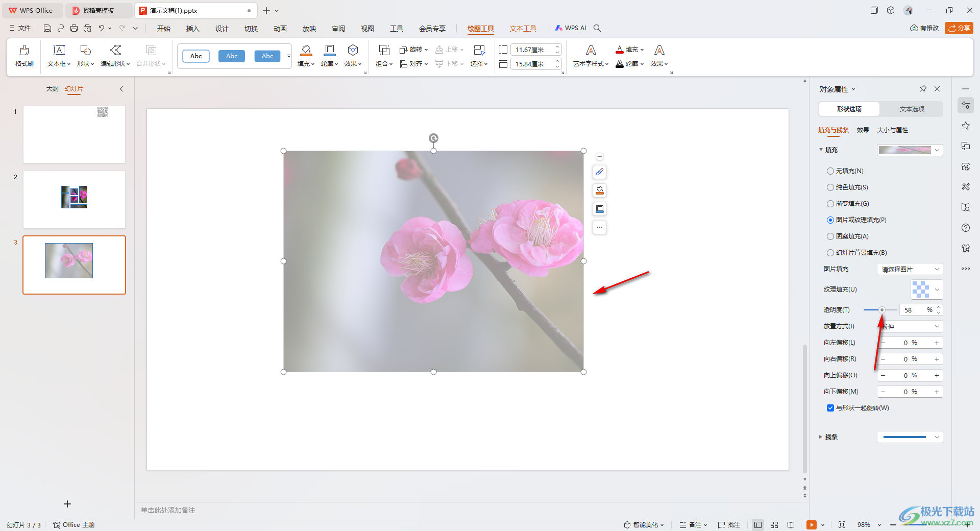Screen dimensions: 980x531
Task: Open the Texture Fill (纹理填充) dropdown
Action: 927,289
